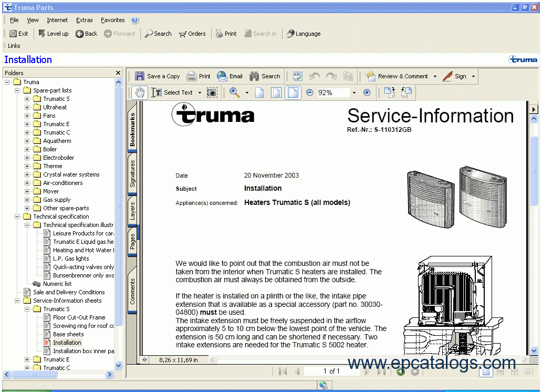Change the Language setting
Screen dimensions: 542x392
pyautogui.click(x=304, y=34)
